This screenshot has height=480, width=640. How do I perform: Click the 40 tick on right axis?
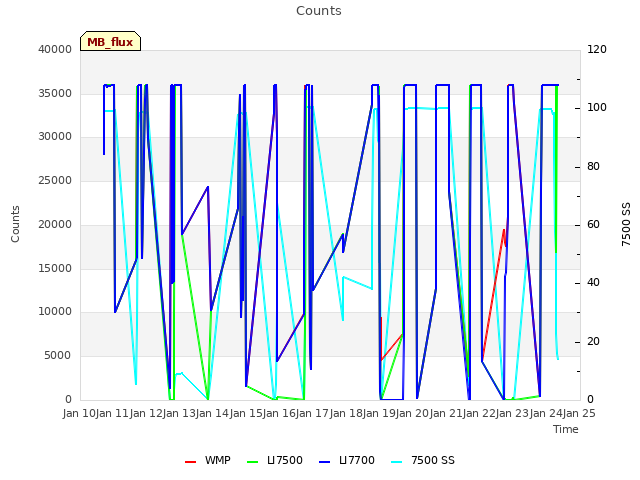point(593,282)
